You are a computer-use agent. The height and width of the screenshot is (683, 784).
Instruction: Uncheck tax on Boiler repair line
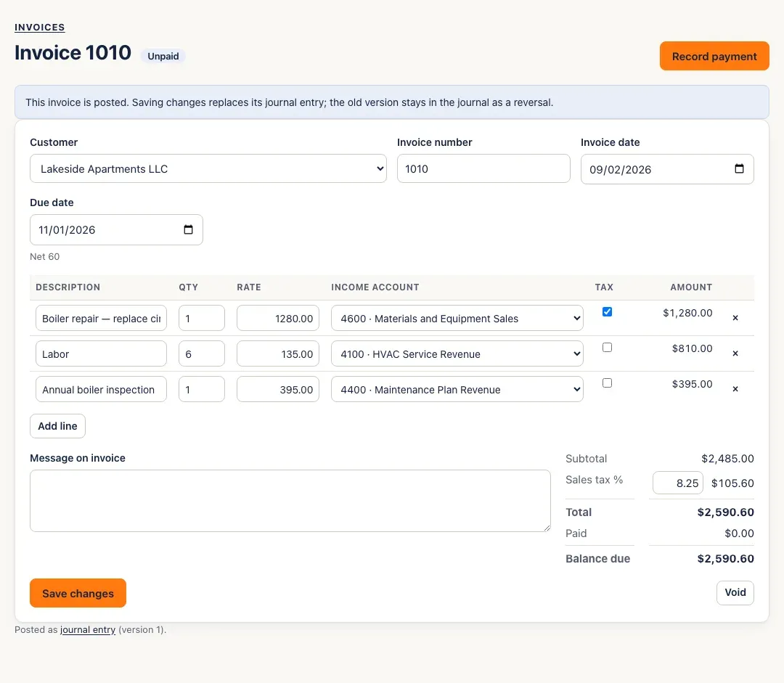[x=607, y=312]
